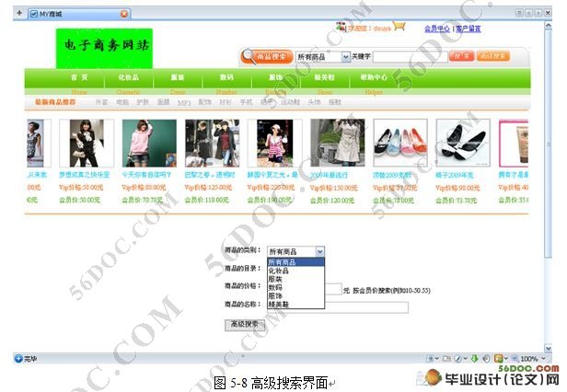Screen dimensions: 567x392
Task: Click the price field before 元
Action: click(x=333, y=289)
